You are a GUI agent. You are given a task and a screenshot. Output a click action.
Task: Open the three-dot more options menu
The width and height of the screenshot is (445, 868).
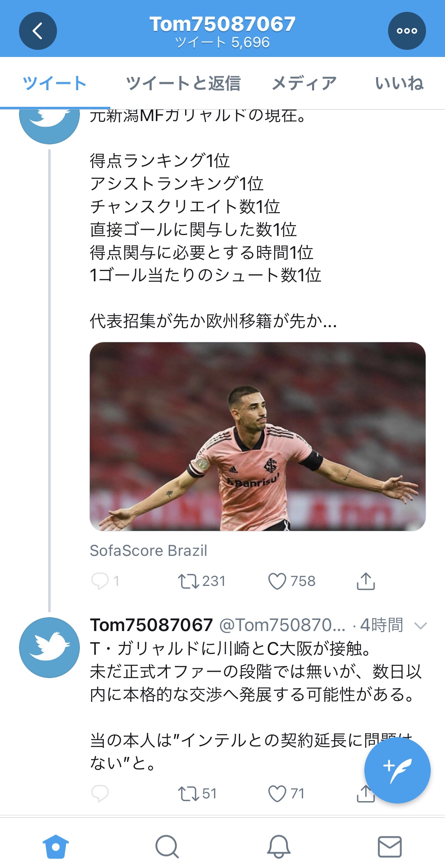[407, 31]
